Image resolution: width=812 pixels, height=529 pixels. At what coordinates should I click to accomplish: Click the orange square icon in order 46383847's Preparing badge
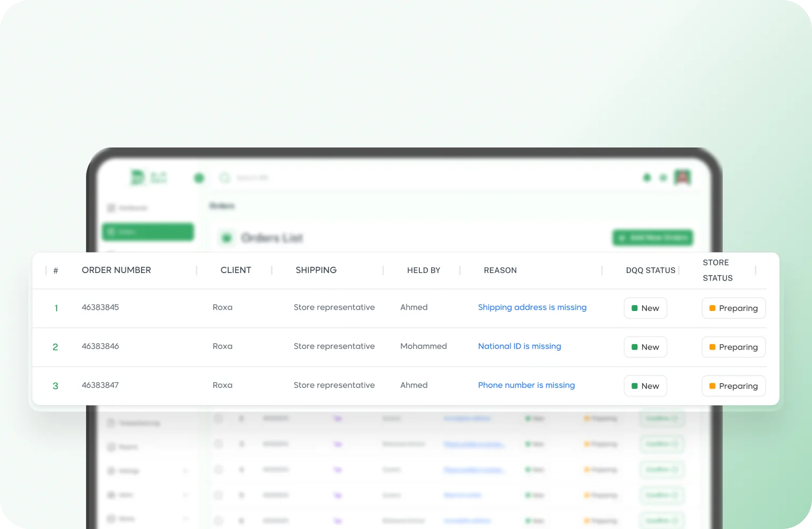(712, 386)
